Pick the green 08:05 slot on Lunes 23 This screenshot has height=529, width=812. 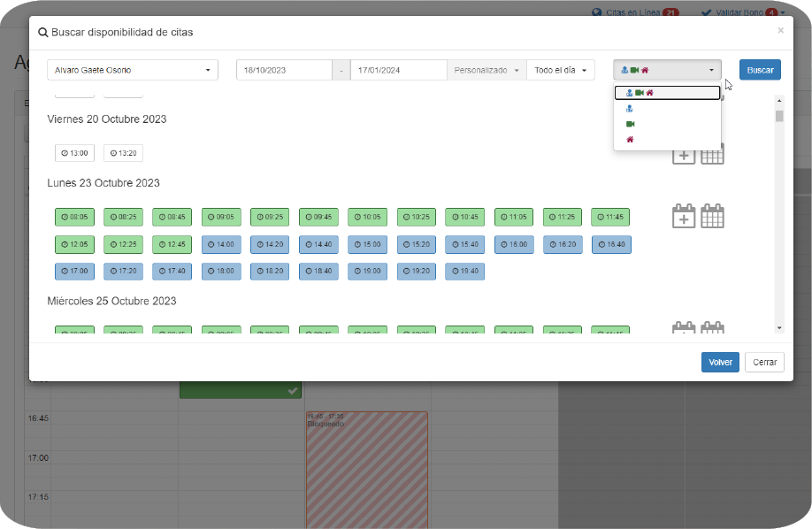[74, 217]
